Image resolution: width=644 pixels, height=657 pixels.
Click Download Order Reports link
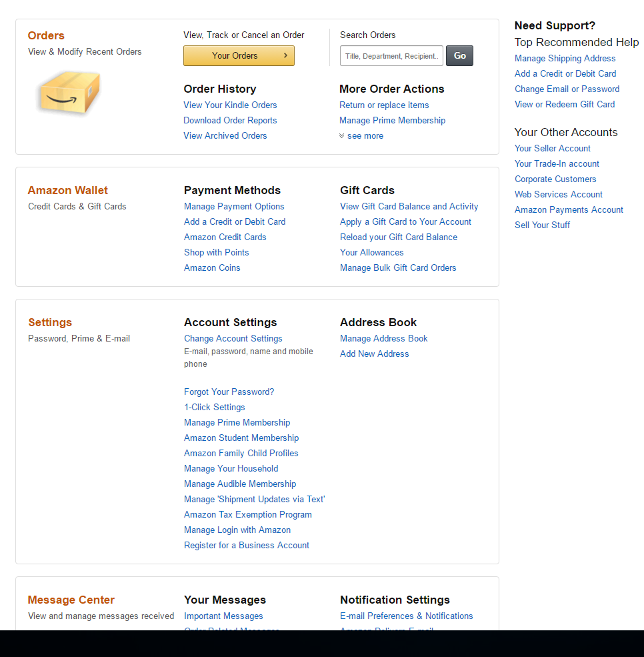230,121
